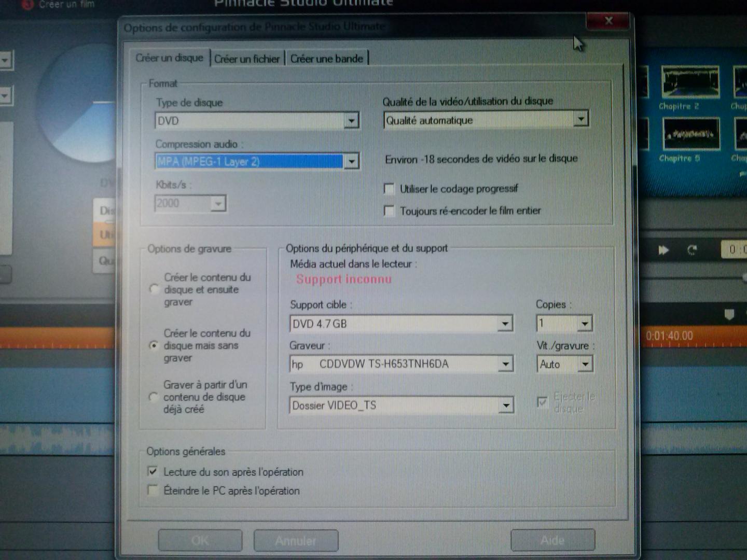Close the configuration options dialog
This screenshot has height=560, width=747.
coord(608,21)
